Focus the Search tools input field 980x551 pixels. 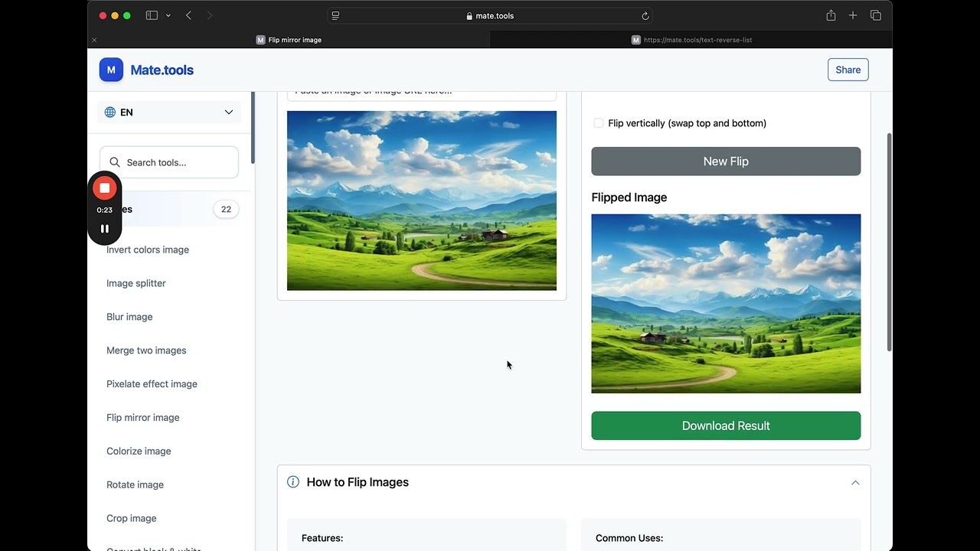click(x=169, y=162)
